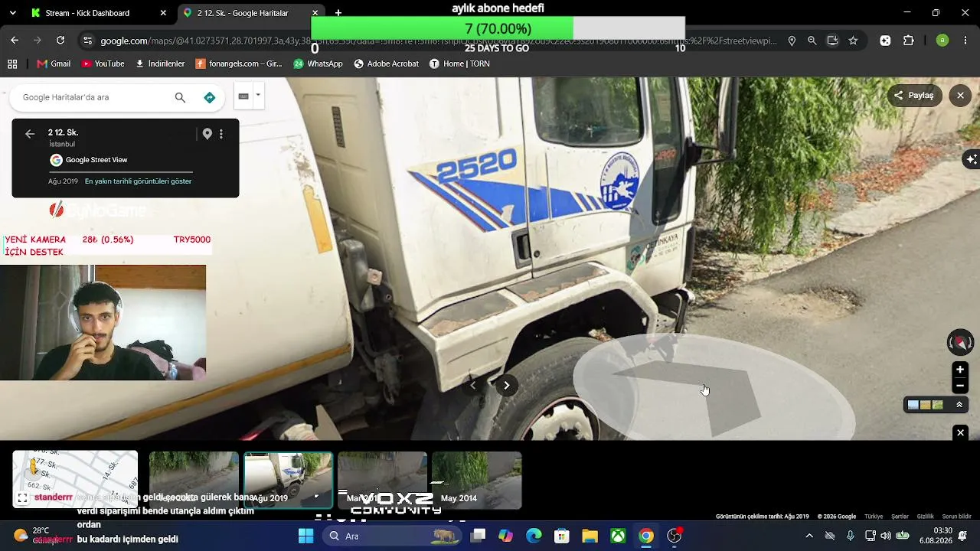
Task: Expand the keyboard input tools dropdown
Action: 258,96
